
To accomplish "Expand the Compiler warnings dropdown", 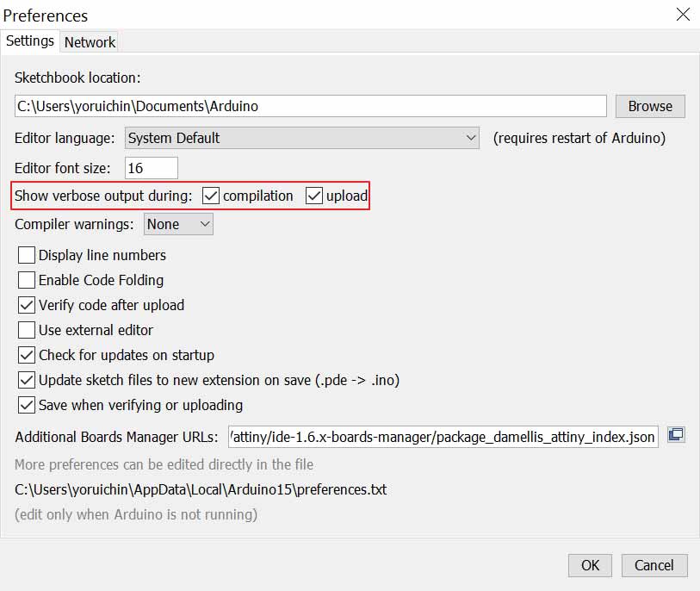I will click(178, 224).
